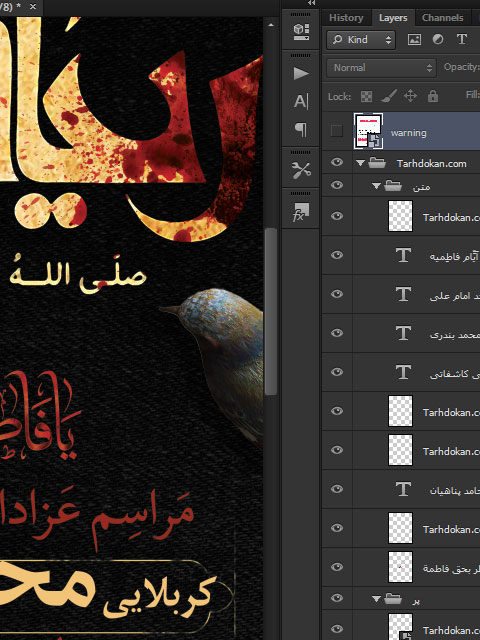Close the document tab
Screen dimensions: 480x640
(33, 7)
